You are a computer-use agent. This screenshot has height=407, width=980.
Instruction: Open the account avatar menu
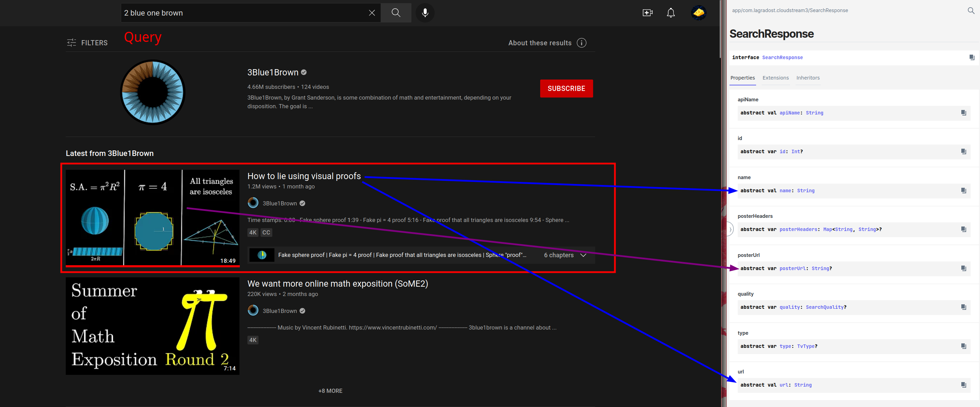point(698,13)
